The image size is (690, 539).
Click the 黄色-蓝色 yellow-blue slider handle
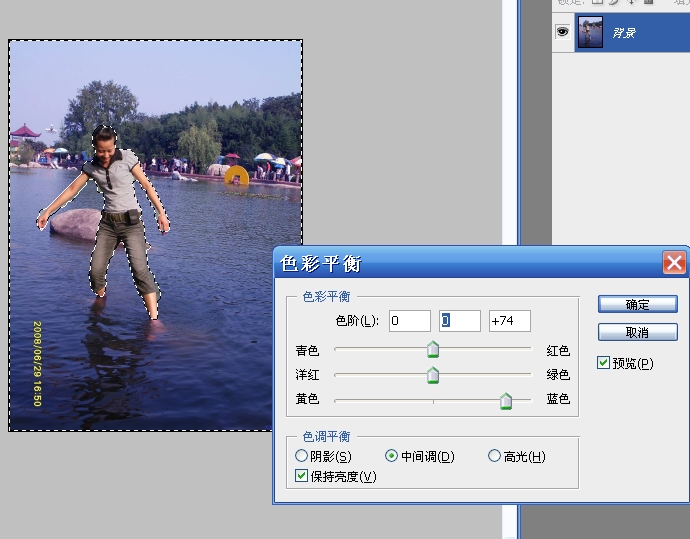tap(506, 401)
